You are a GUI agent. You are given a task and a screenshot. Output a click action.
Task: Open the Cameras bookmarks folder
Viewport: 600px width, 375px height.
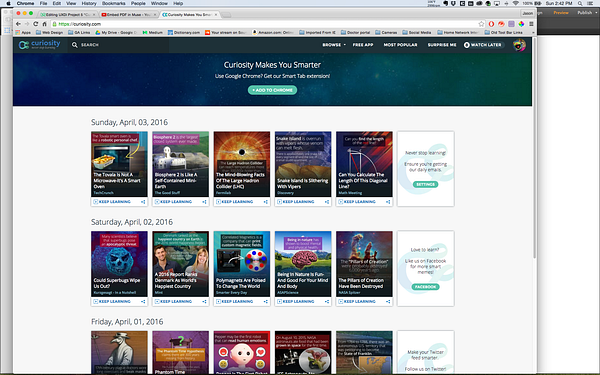point(386,33)
